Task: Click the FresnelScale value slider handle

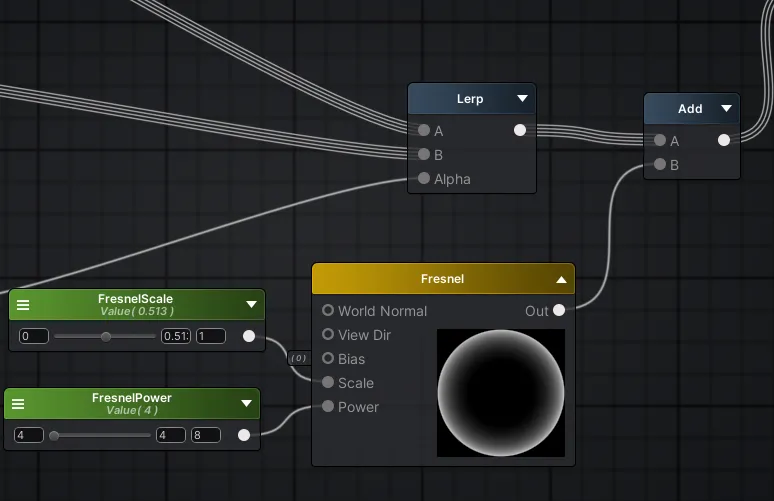Action: [x=106, y=336]
